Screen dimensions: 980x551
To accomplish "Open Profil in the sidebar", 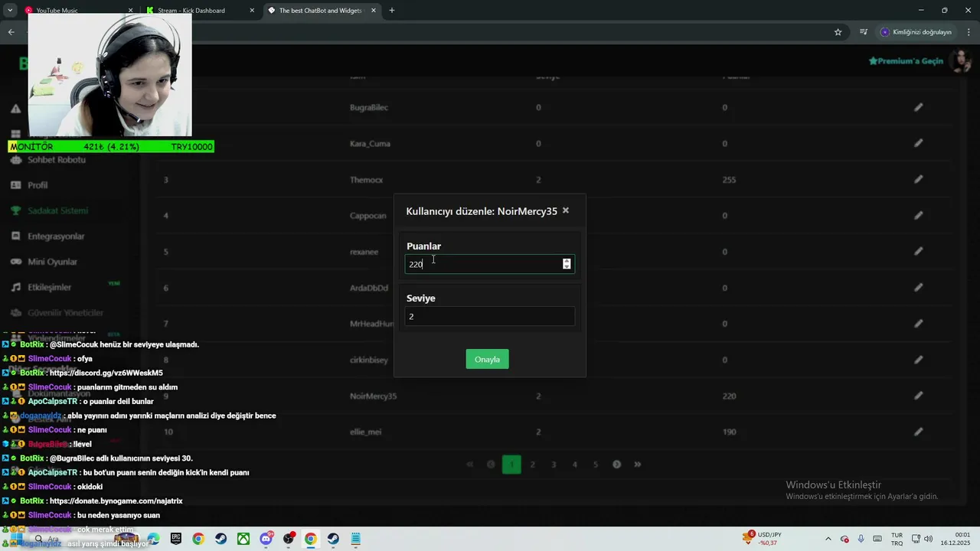I will click(38, 185).
